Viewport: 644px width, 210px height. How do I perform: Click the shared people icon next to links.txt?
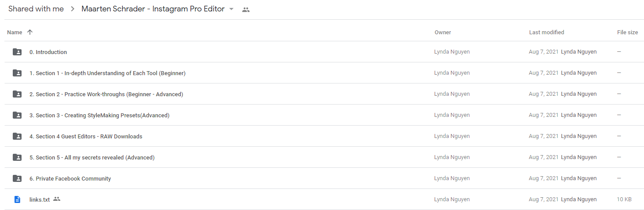coord(57,199)
